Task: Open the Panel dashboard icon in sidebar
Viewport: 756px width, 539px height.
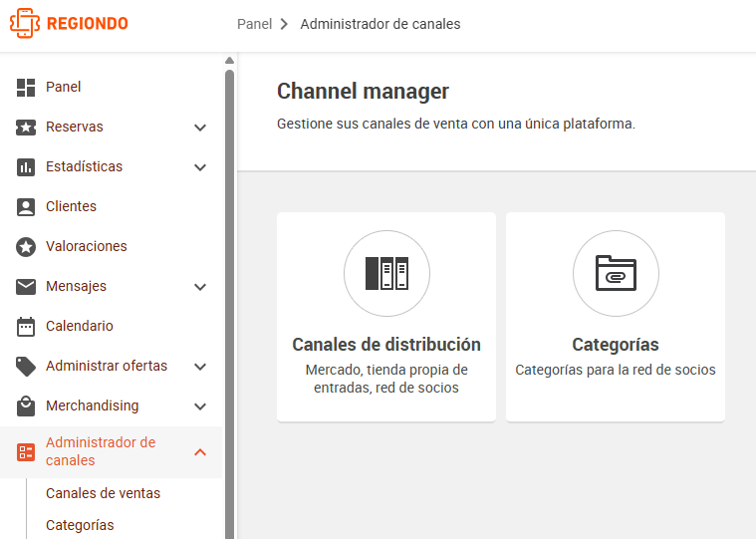Action: click(x=26, y=88)
